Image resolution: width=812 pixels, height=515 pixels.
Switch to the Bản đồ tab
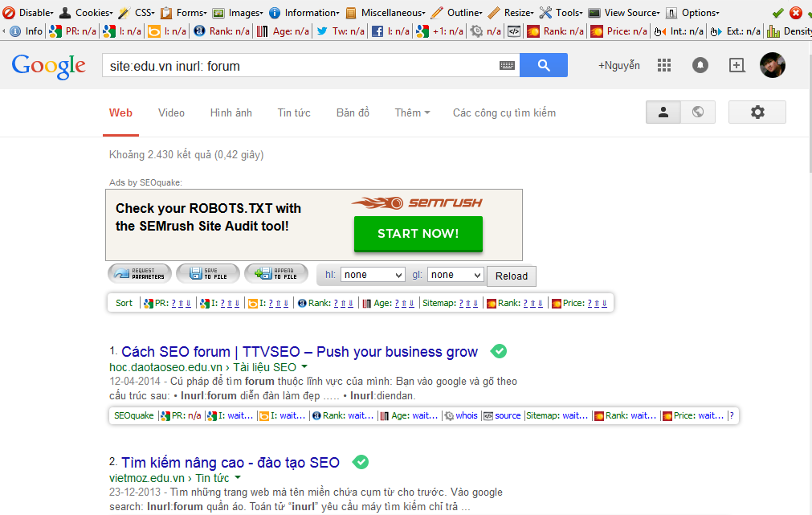click(353, 113)
